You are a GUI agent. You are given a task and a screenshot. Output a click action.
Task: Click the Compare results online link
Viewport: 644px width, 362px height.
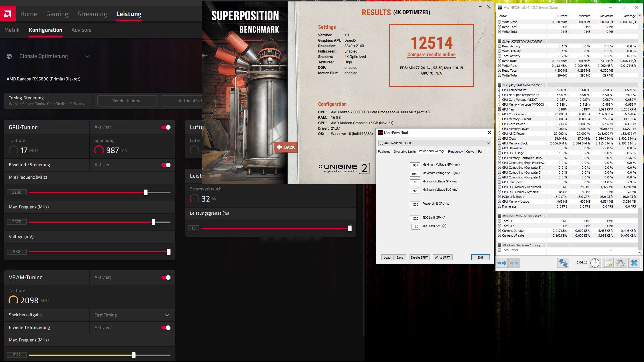tap(431, 55)
